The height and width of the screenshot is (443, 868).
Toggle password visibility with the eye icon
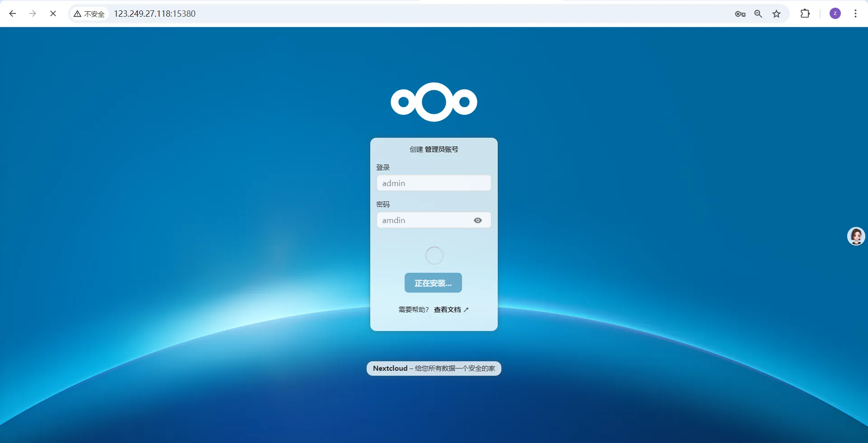point(478,220)
